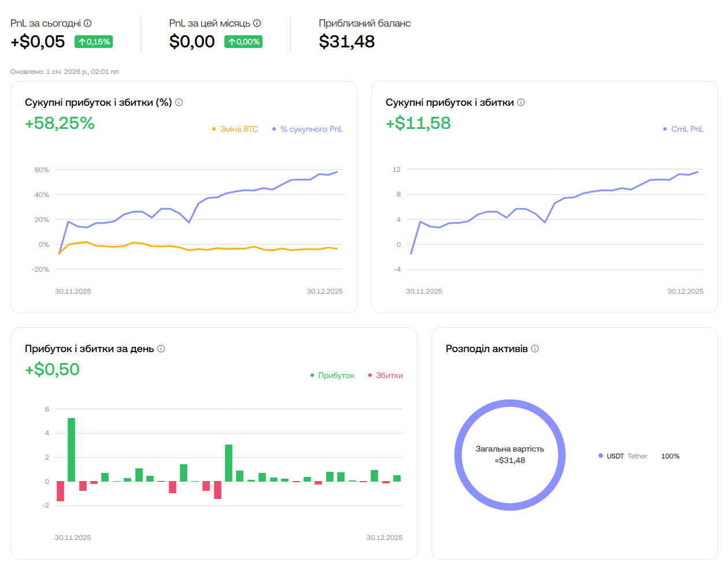Click the Приблизний баланс $31,48 value
Image resolution: width=728 pixels, height=566 pixels.
(347, 42)
